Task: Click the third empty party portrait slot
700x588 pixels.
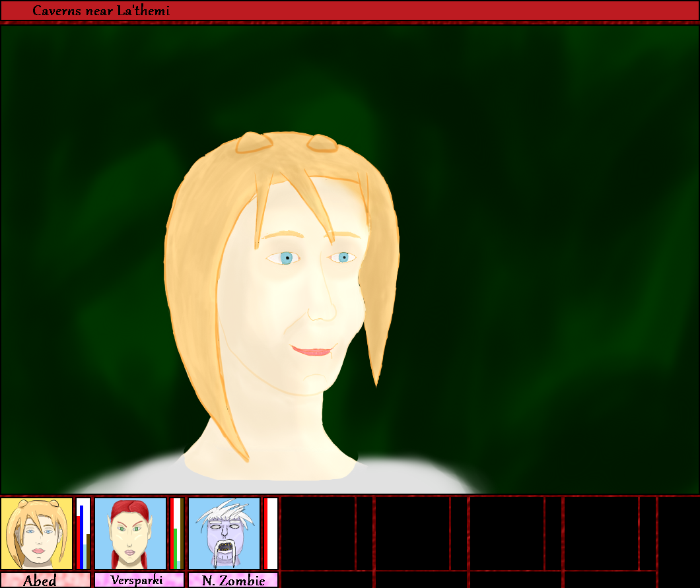Action: coord(506,533)
